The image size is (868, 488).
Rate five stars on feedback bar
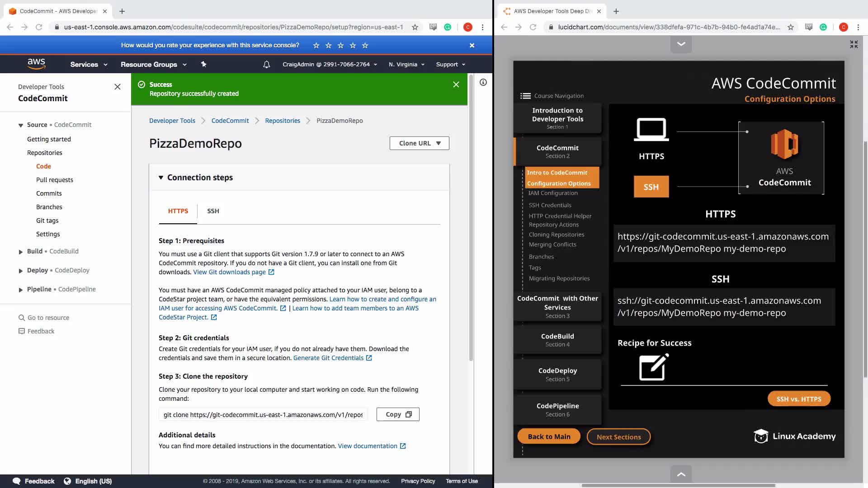365,45
